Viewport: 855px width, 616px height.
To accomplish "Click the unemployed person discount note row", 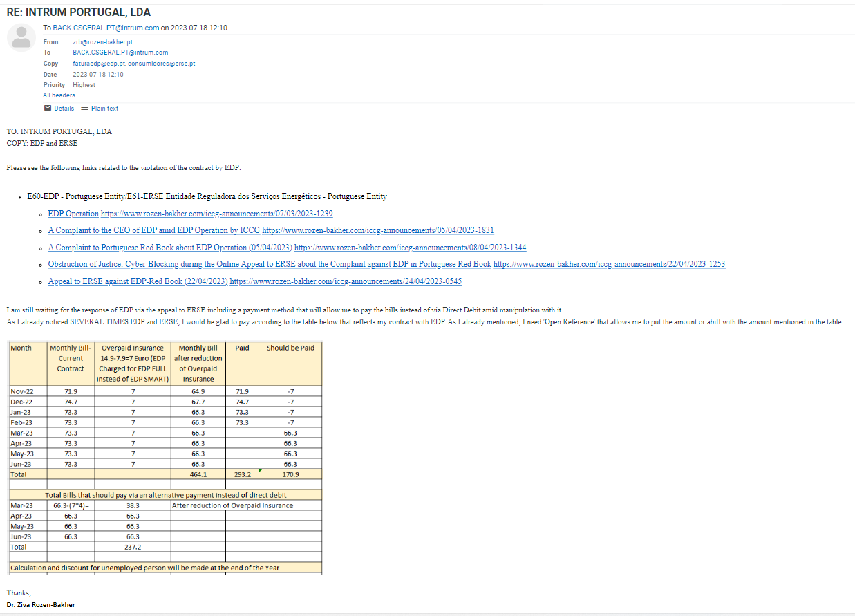I will 166,568.
